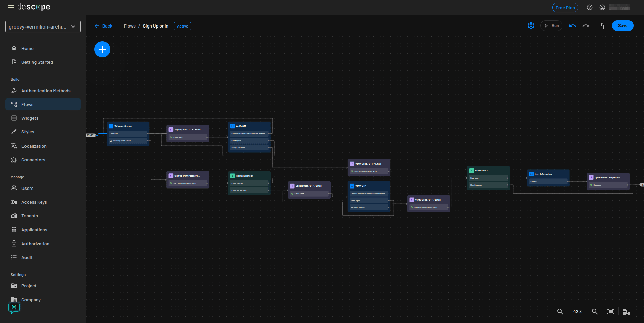Open the Descope chat widget icon
The height and width of the screenshot is (323, 644).
[14, 307]
